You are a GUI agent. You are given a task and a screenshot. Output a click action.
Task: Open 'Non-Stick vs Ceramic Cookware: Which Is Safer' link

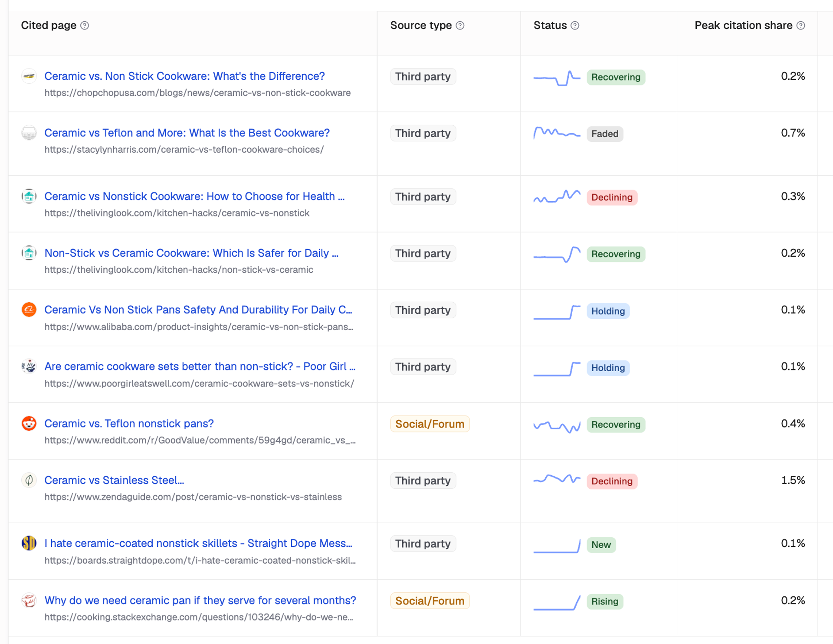(x=191, y=253)
